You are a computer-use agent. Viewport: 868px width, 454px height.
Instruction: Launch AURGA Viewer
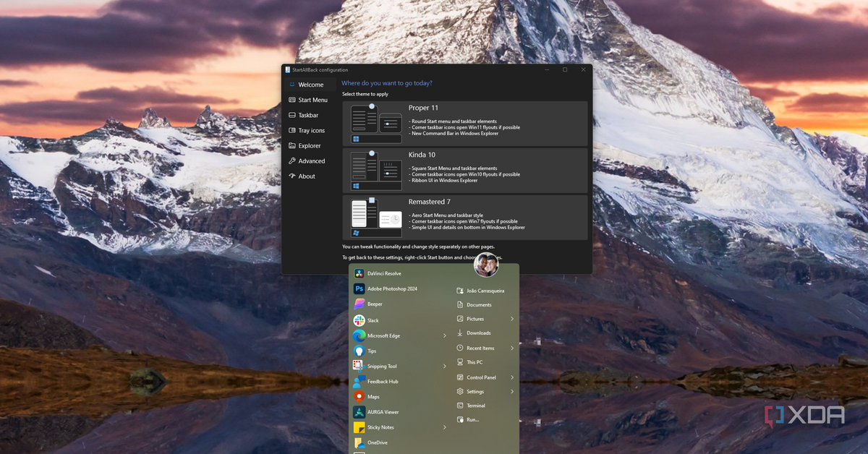[383, 412]
